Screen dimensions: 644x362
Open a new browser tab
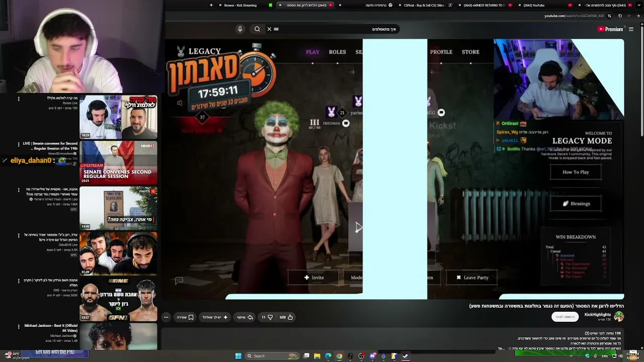point(211,5)
